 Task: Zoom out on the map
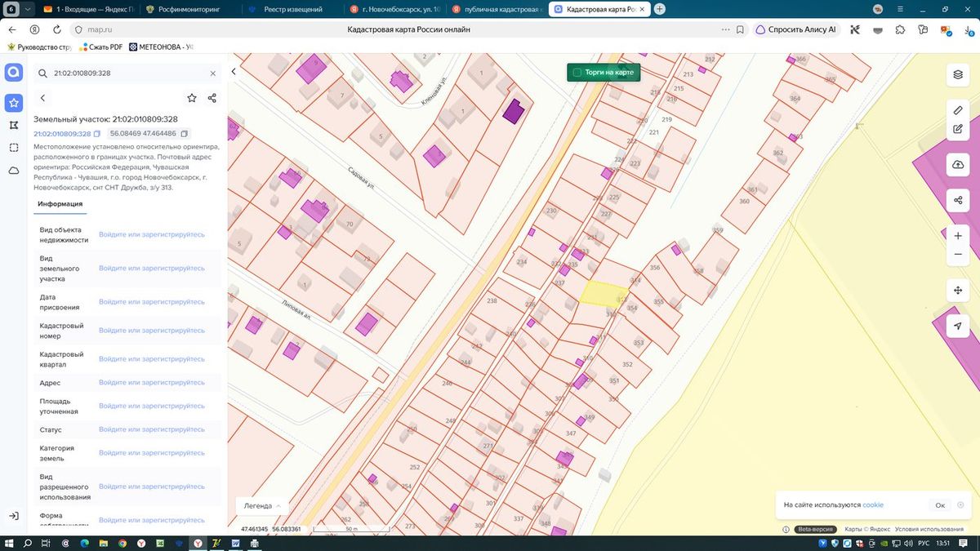(958, 255)
